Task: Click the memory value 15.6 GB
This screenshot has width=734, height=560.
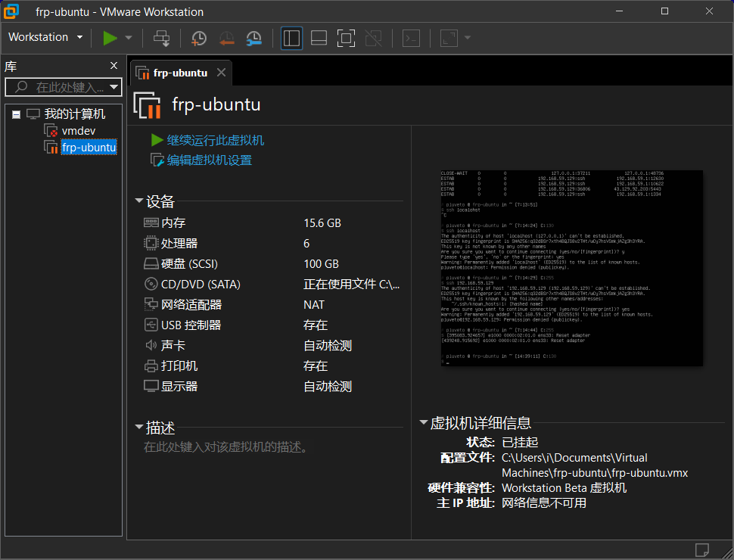Action: tap(322, 223)
